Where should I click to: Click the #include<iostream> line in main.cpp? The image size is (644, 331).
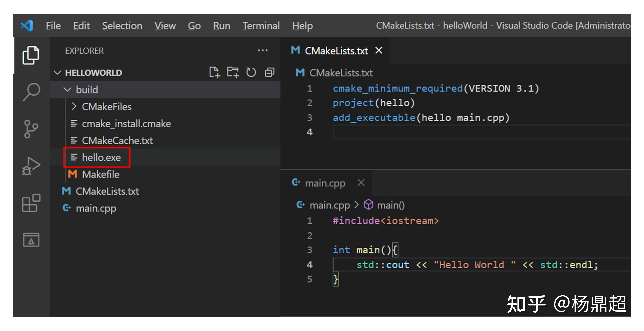coord(386,221)
